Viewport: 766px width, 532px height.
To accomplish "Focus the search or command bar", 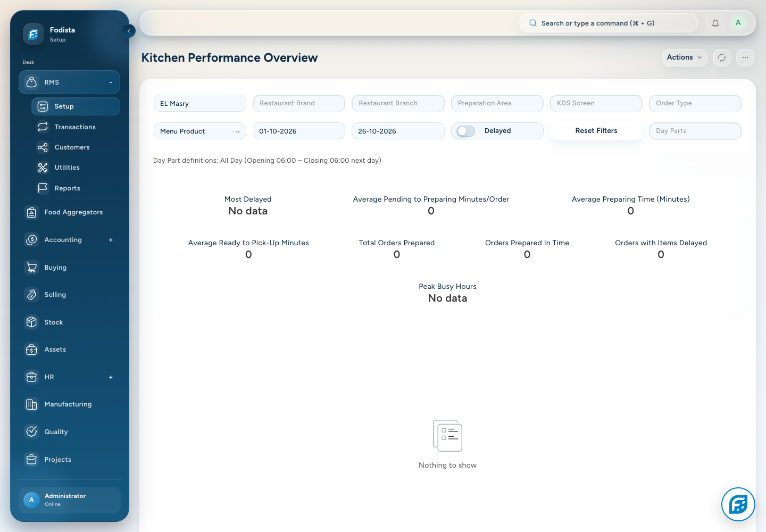I will click(608, 23).
